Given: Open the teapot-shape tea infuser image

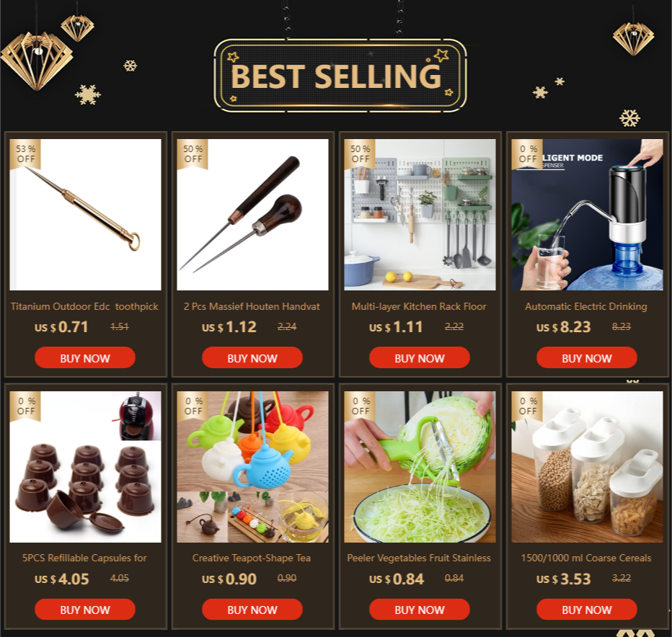Looking at the screenshot, I should tap(252, 467).
